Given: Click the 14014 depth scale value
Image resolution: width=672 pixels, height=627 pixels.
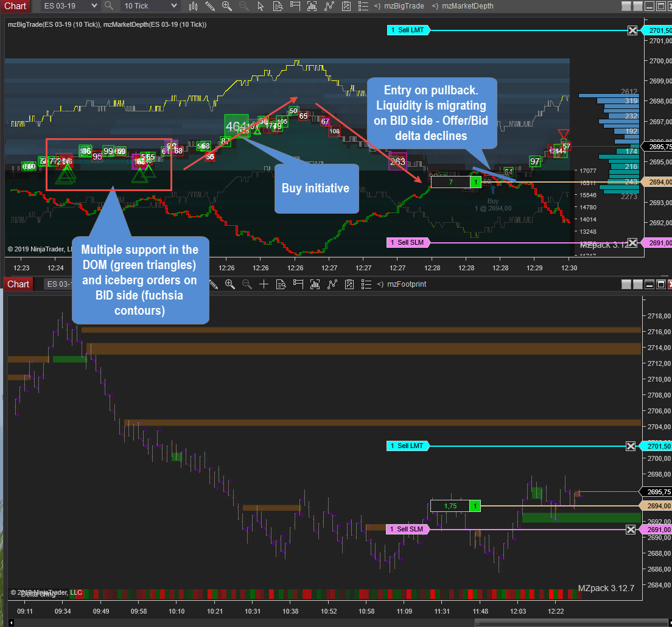Looking at the screenshot, I should (588, 219).
